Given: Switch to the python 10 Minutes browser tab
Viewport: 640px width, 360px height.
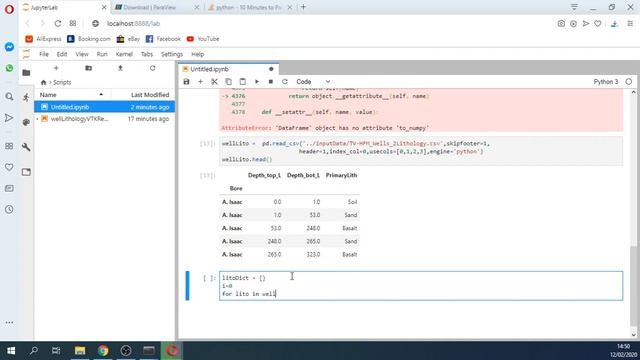Looking at the screenshot, I should (250, 7).
